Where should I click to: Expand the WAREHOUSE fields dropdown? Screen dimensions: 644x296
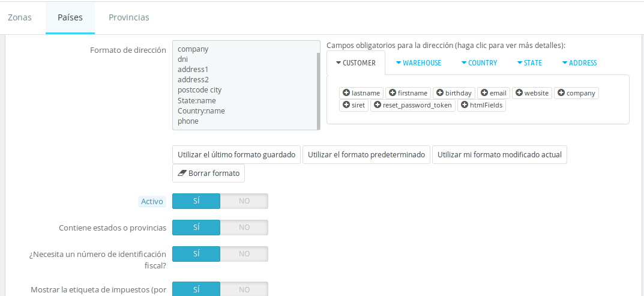click(418, 63)
